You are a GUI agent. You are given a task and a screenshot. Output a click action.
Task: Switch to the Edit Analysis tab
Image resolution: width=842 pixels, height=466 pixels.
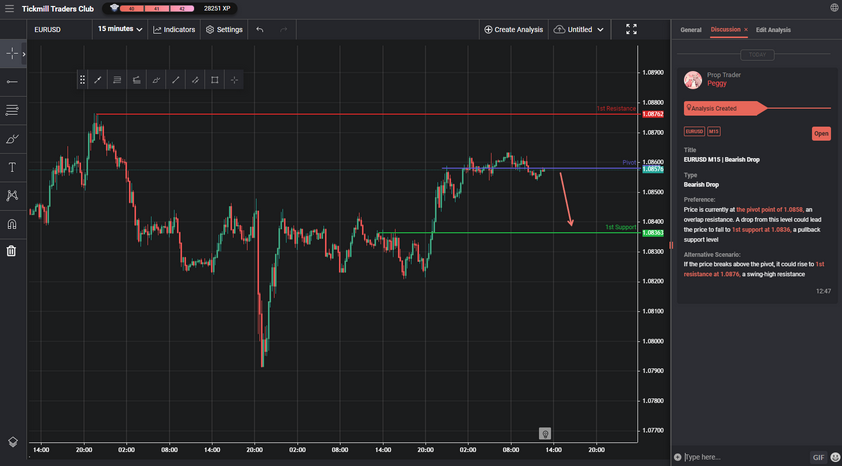tap(773, 30)
